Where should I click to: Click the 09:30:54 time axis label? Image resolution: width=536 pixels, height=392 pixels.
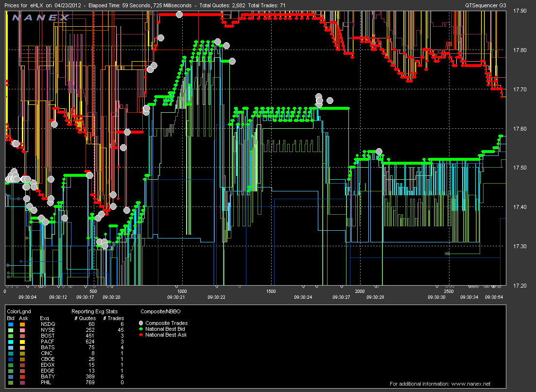(x=494, y=297)
